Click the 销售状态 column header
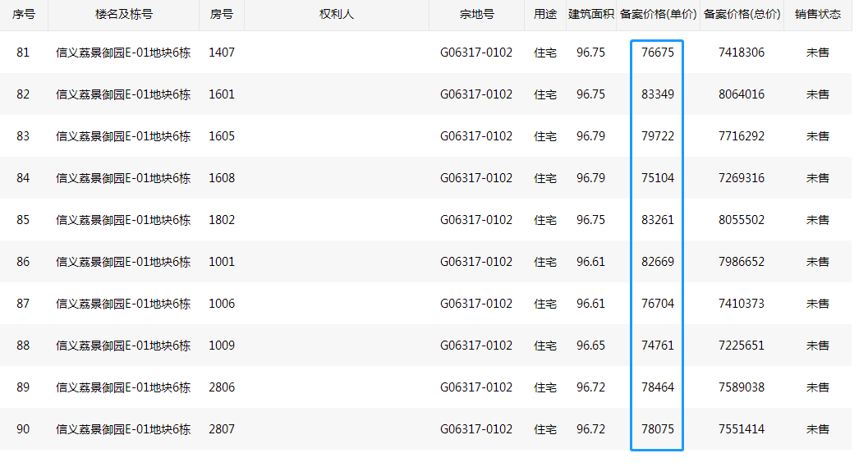The width and height of the screenshot is (868, 467). [818, 15]
